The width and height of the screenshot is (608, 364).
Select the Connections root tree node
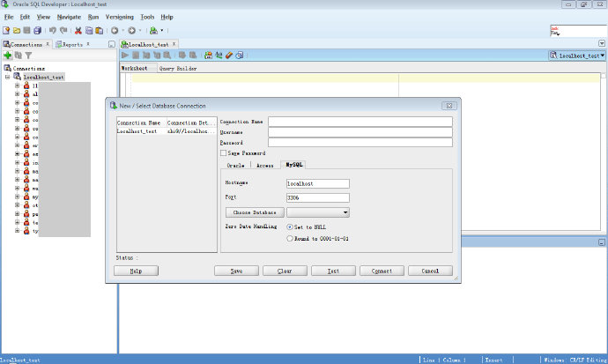pos(25,68)
